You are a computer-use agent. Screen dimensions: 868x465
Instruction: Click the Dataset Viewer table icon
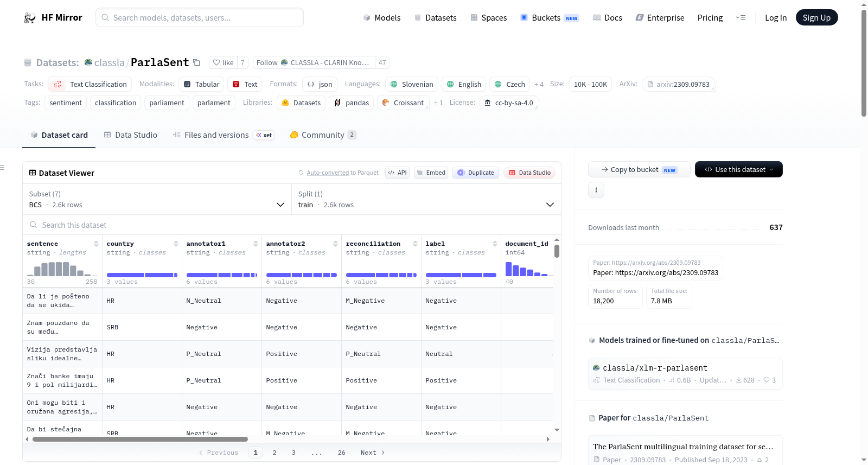pos(33,173)
